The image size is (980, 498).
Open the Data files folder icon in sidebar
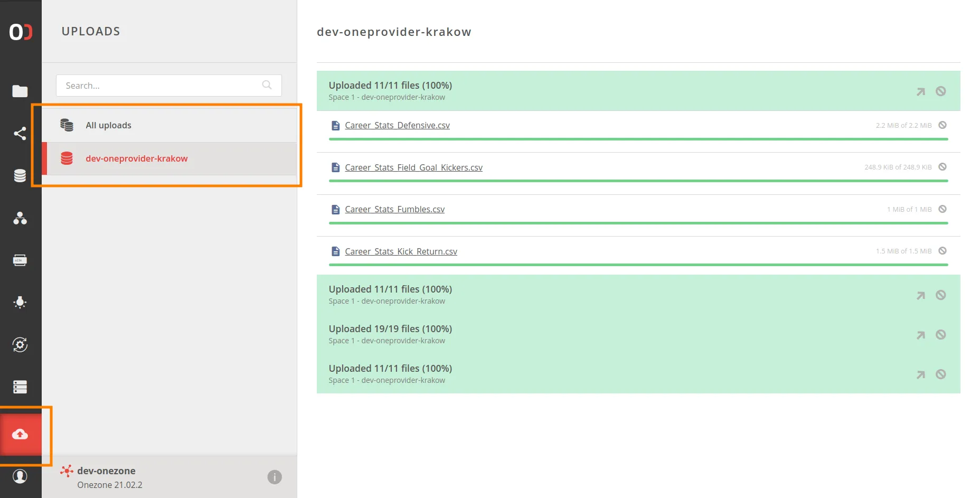click(x=20, y=91)
